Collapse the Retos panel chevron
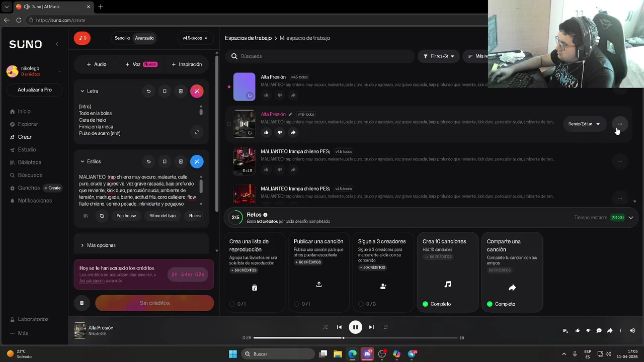 (630, 218)
